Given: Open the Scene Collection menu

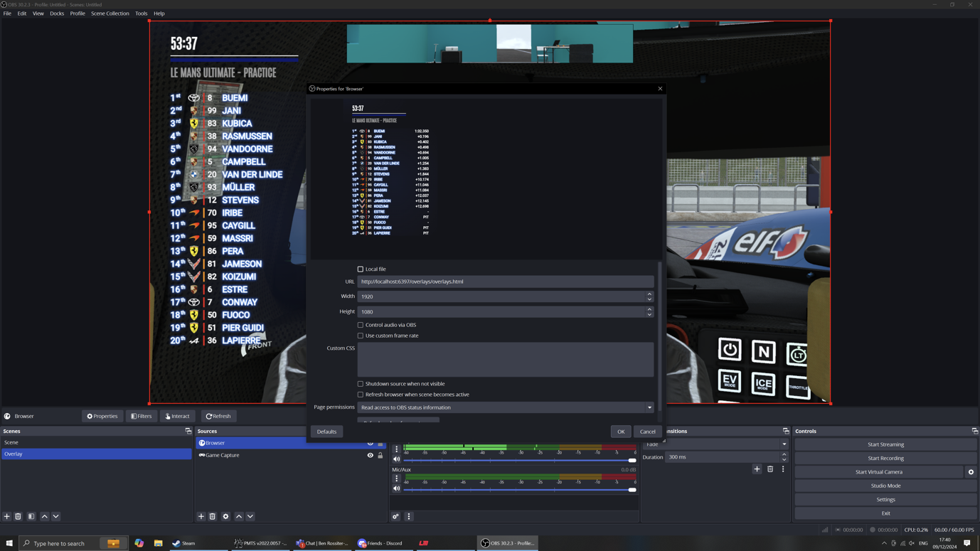Looking at the screenshot, I should (x=110, y=13).
